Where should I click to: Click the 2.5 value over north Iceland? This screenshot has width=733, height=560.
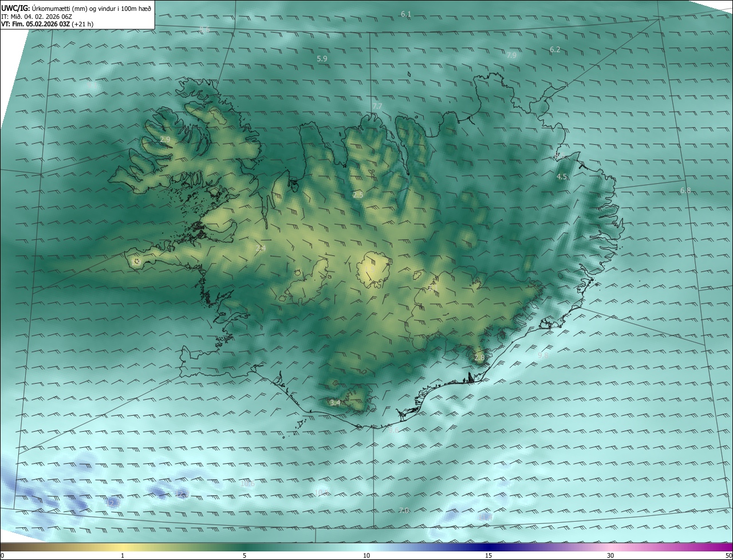358,195
